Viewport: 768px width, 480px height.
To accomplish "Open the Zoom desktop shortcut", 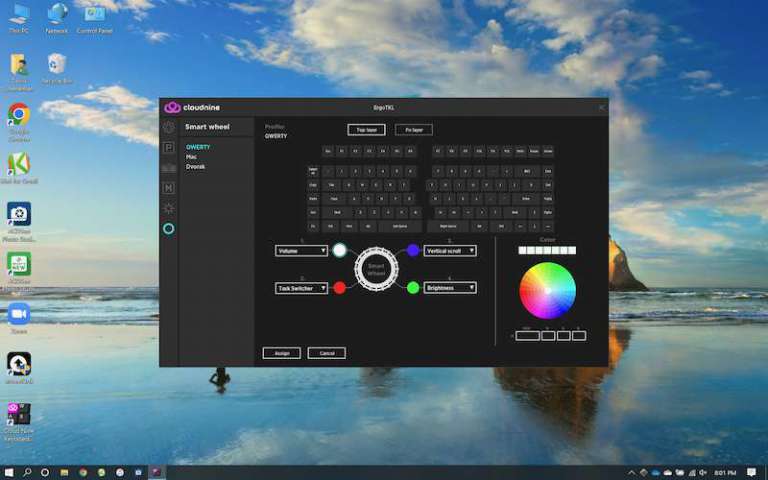I will [x=18, y=314].
